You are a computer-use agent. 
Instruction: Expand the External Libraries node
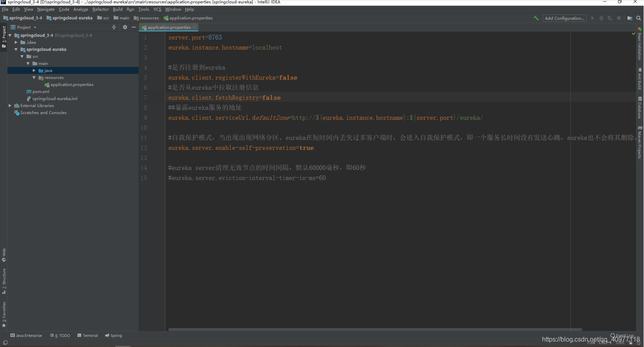pyautogui.click(x=10, y=105)
